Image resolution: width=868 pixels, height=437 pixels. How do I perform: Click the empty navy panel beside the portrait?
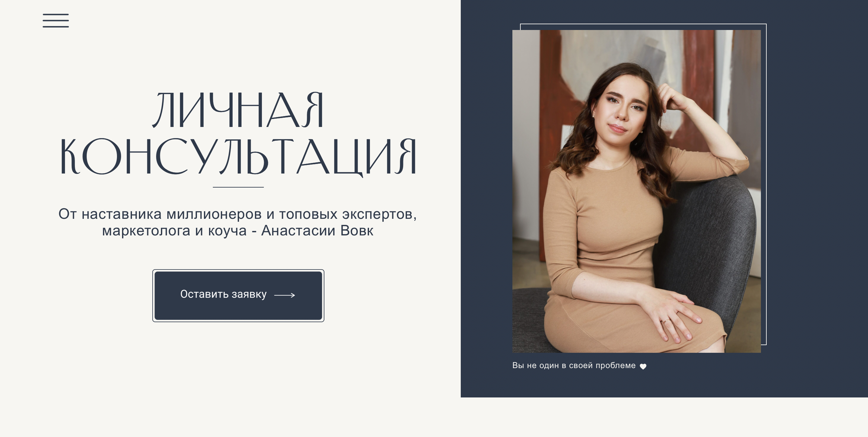click(x=815, y=202)
